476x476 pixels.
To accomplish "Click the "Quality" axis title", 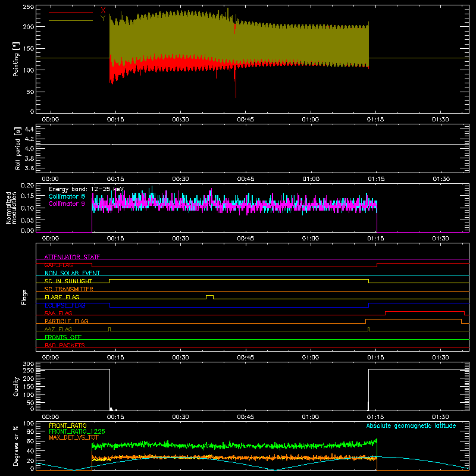I will 16,386.
